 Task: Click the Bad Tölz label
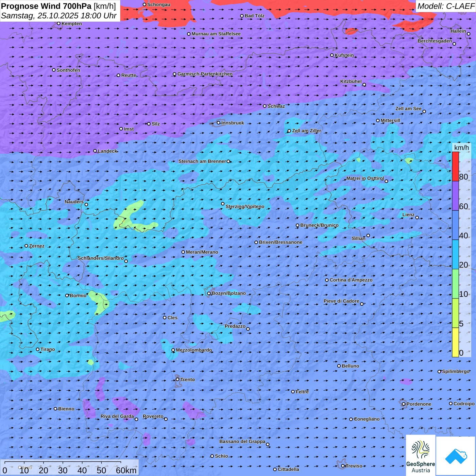254,16
